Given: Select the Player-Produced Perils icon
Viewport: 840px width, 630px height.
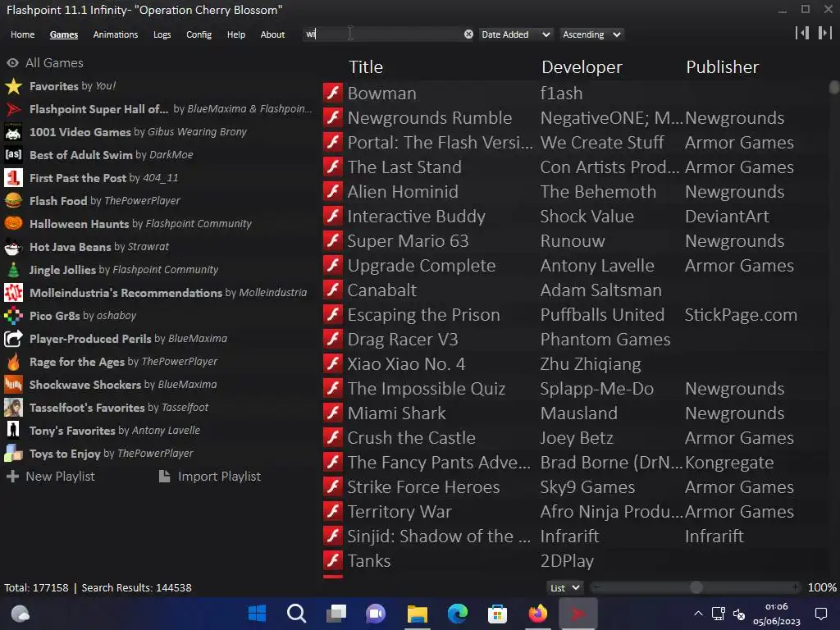Looking at the screenshot, I should 13,339.
